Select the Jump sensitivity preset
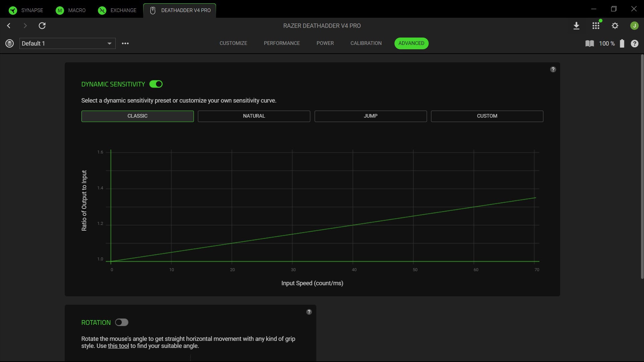644x362 pixels. coord(371,116)
